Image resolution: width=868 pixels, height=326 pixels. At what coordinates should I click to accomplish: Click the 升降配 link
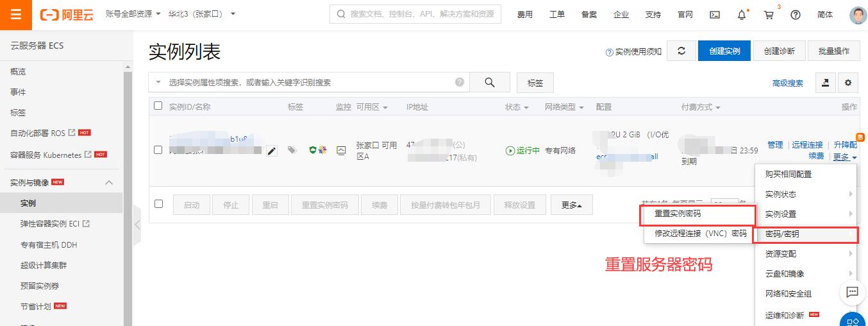click(x=845, y=145)
